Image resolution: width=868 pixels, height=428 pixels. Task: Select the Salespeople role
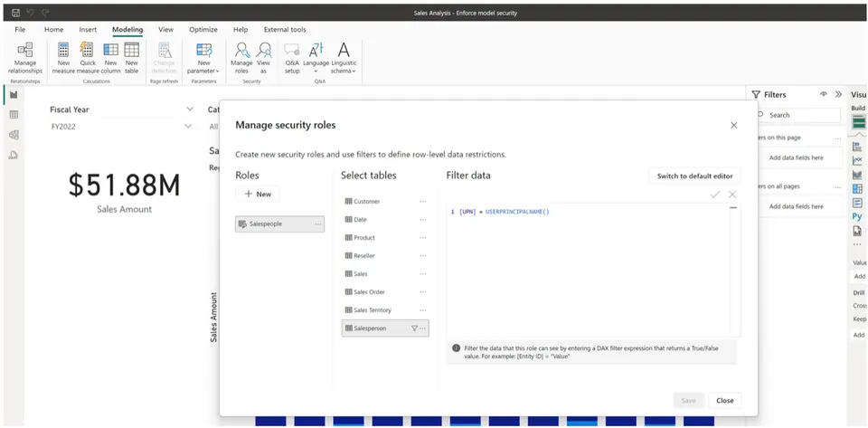[x=279, y=224]
